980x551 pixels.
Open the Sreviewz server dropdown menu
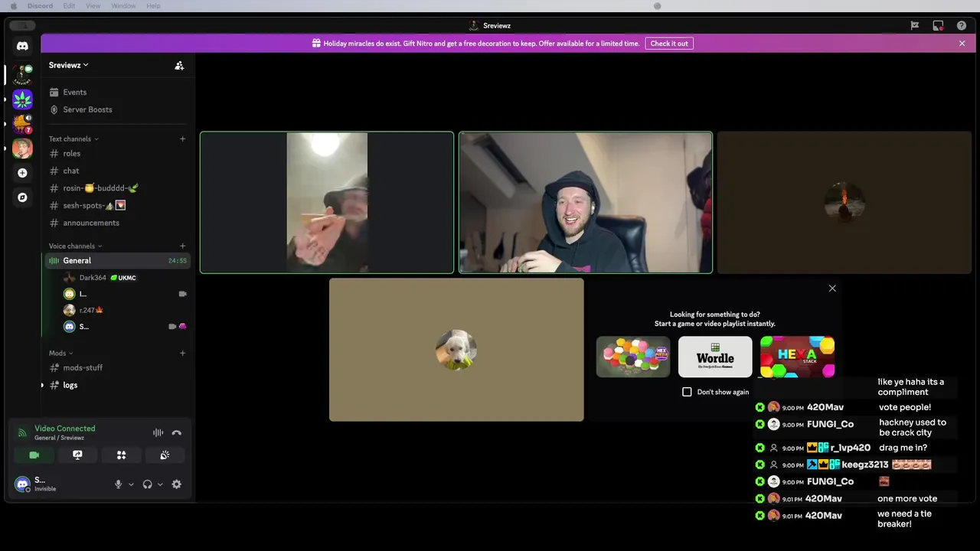pos(69,66)
